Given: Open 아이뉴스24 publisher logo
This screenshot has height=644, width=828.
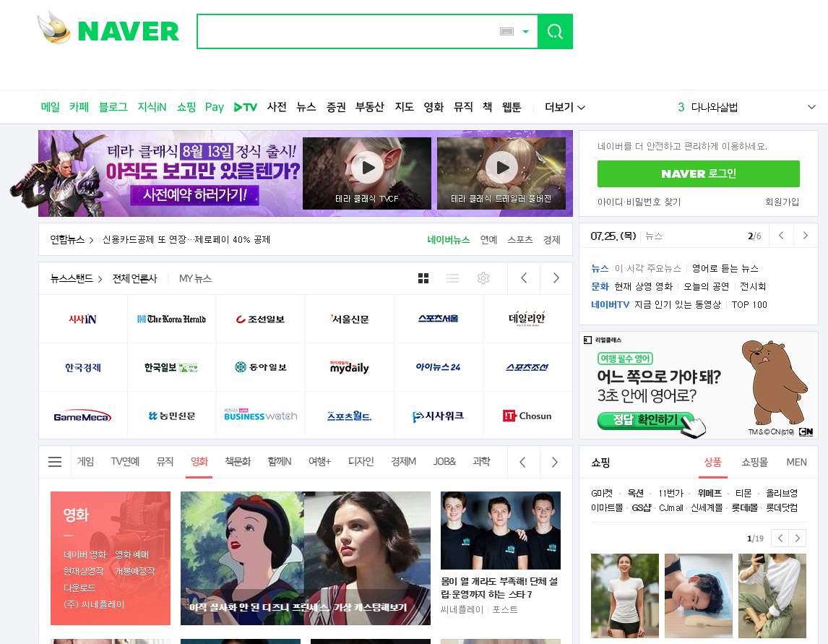Looking at the screenshot, I should tap(438, 367).
